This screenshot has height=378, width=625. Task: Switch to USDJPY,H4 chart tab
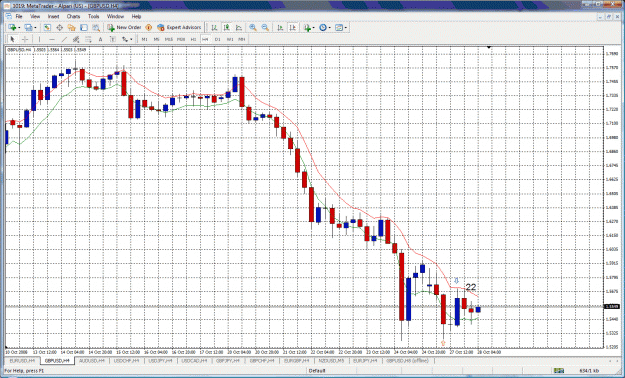[160, 360]
